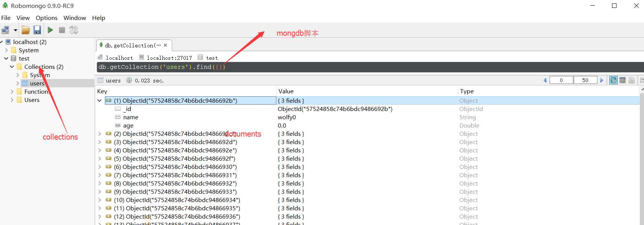Collapse the Collections (2) folder

point(12,67)
